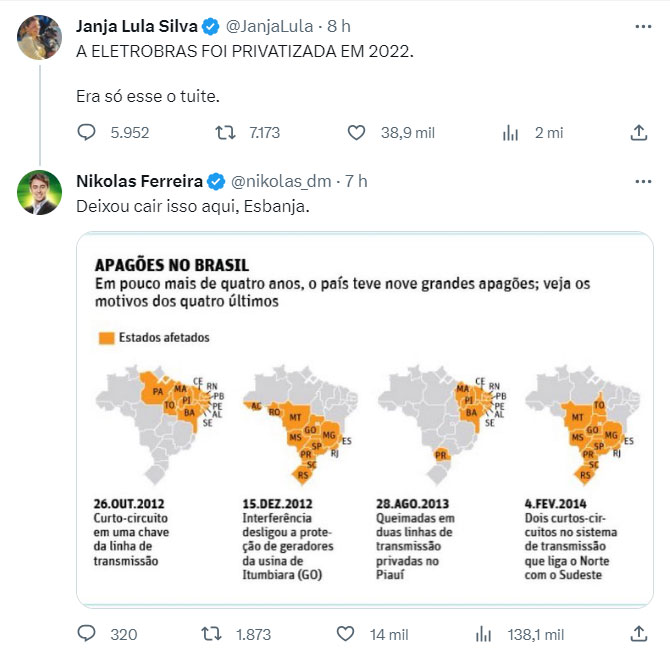Reply to Nikolas Ferreira's tweet
The height and width of the screenshot is (659, 670).
(87, 634)
